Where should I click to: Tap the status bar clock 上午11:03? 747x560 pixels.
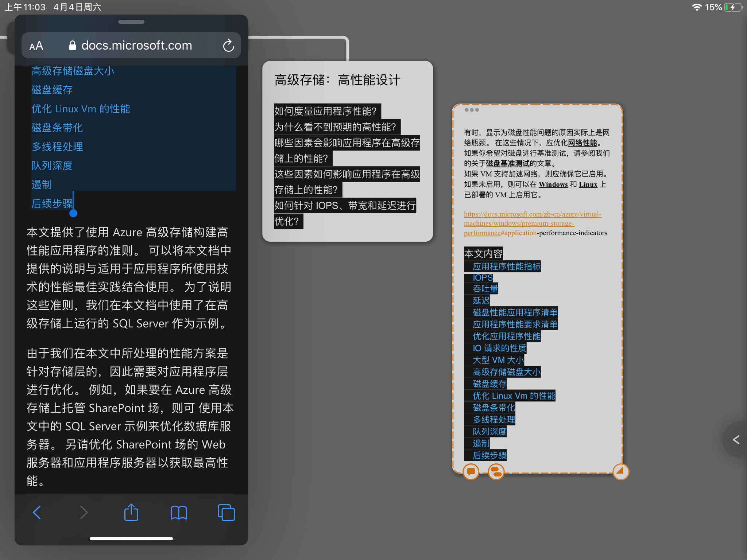tap(25, 7)
